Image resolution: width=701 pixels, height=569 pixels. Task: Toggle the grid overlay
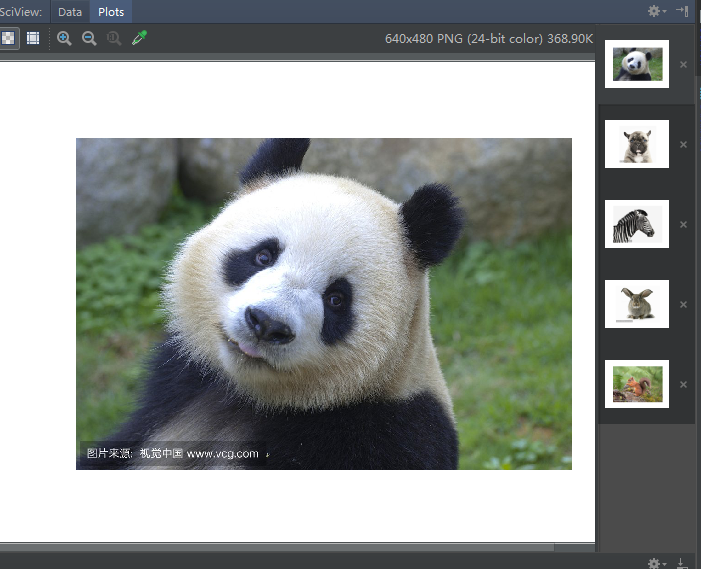33,38
